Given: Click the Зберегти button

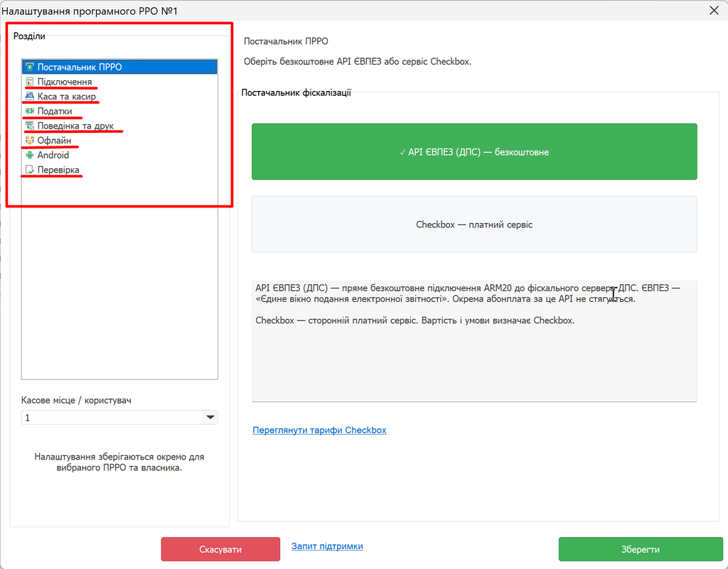Looking at the screenshot, I should (x=641, y=549).
